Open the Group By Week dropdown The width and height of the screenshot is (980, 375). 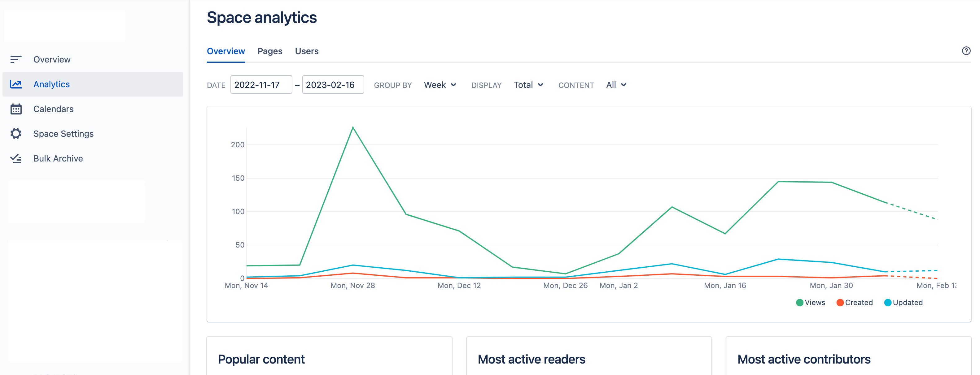click(440, 85)
